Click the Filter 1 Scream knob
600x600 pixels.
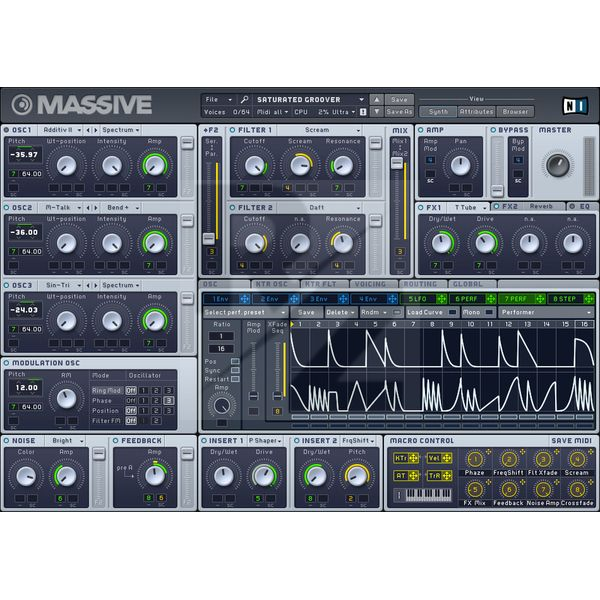click(300, 166)
